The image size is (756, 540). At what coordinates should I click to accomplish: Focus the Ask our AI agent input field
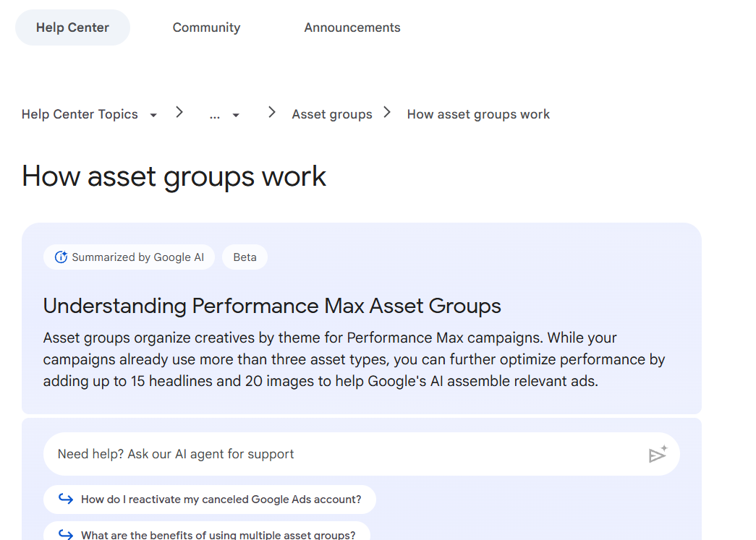pos(362,454)
